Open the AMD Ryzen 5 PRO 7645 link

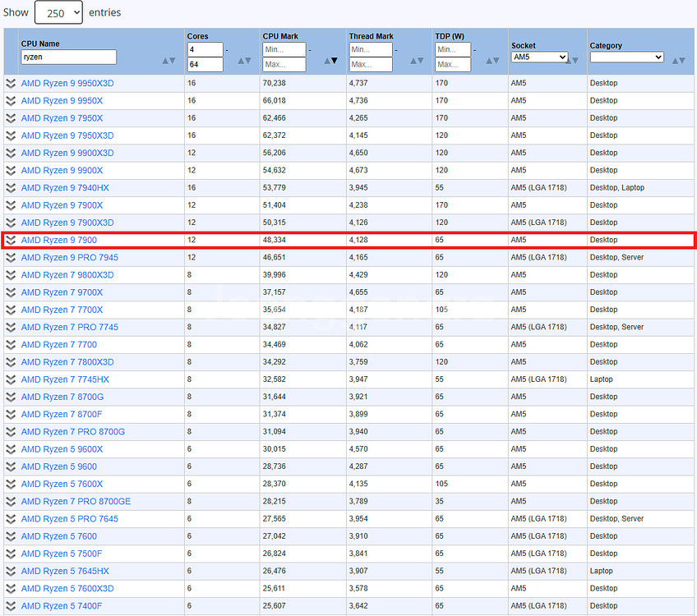pyautogui.click(x=70, y=519)
